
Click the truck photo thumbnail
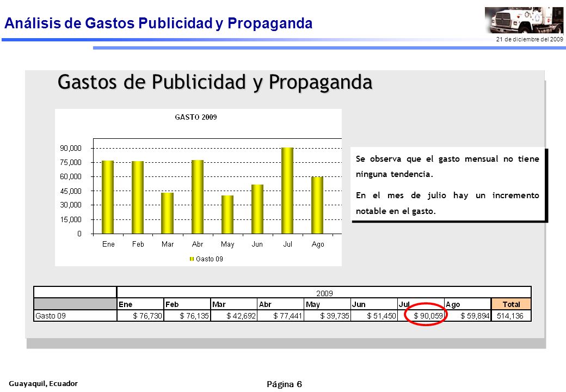coord(524,20)
